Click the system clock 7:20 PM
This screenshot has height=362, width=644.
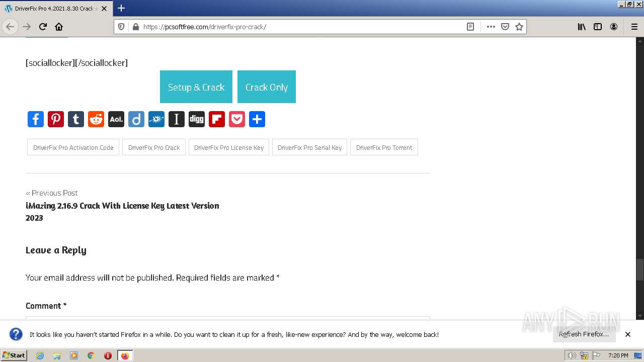click(618, 355)
